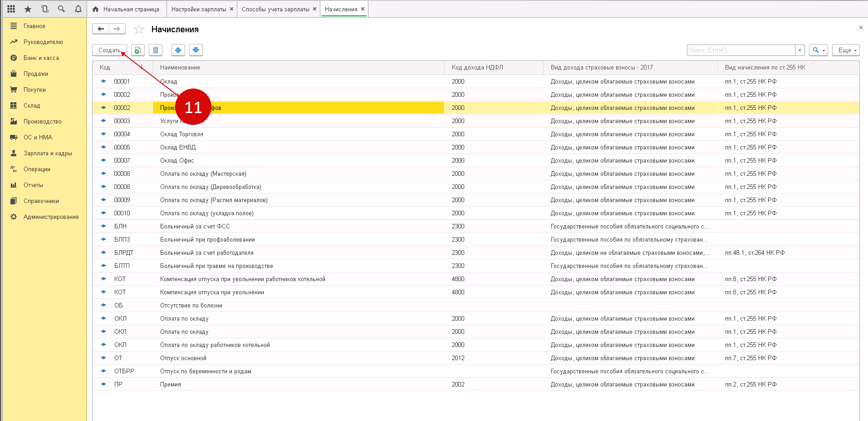
Task: Select the Больничный за счет ФСС row
Action: 195,227
